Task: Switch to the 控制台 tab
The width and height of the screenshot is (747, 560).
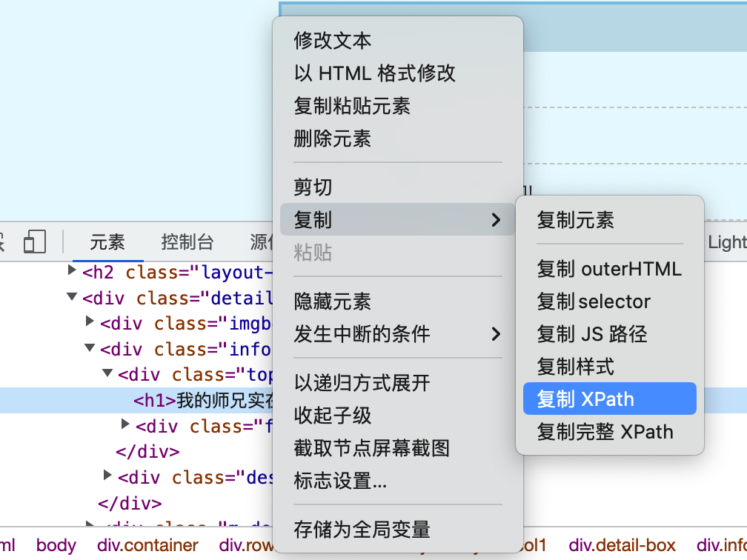Action: click(187, 242)
